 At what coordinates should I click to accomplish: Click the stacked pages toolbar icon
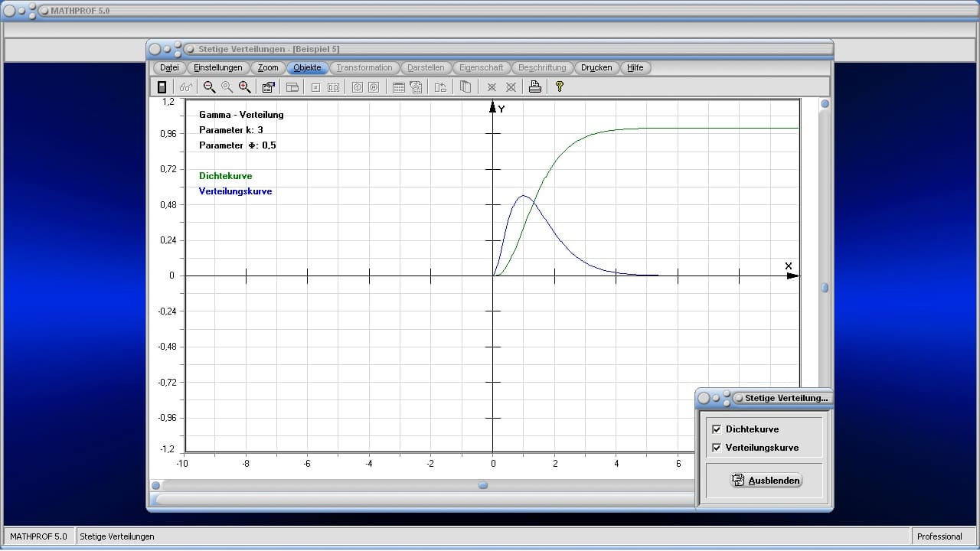pos(465,87)
